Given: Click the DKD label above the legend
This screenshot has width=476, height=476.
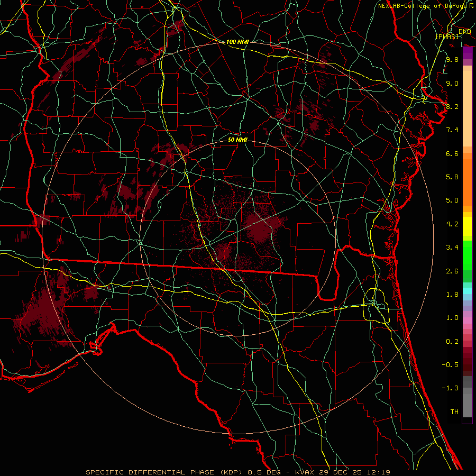Looking at the screenshot, I should pyautogui.click(x=464, y=32).
